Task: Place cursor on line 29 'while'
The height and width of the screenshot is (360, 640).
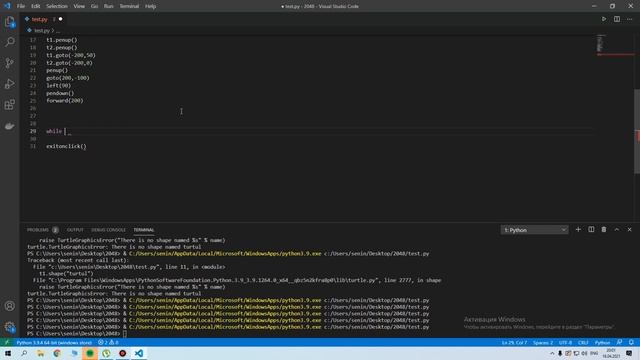Action: tap(54, 131)
